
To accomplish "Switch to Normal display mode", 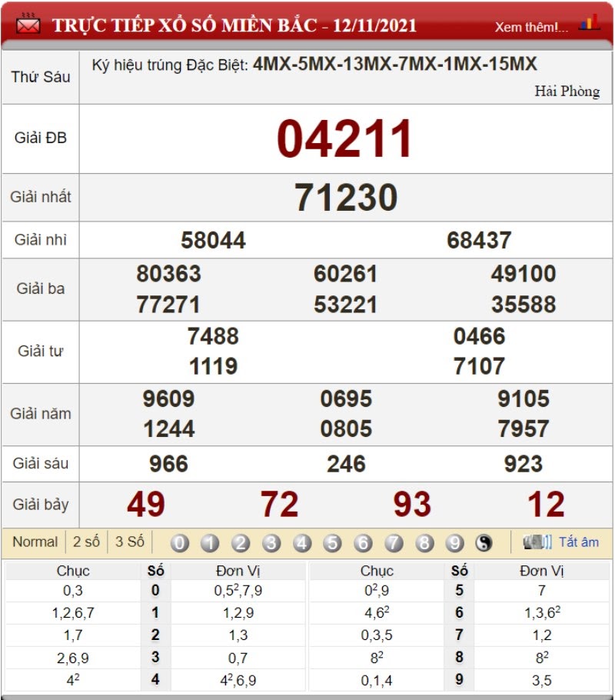I will [x=35, y=542].
